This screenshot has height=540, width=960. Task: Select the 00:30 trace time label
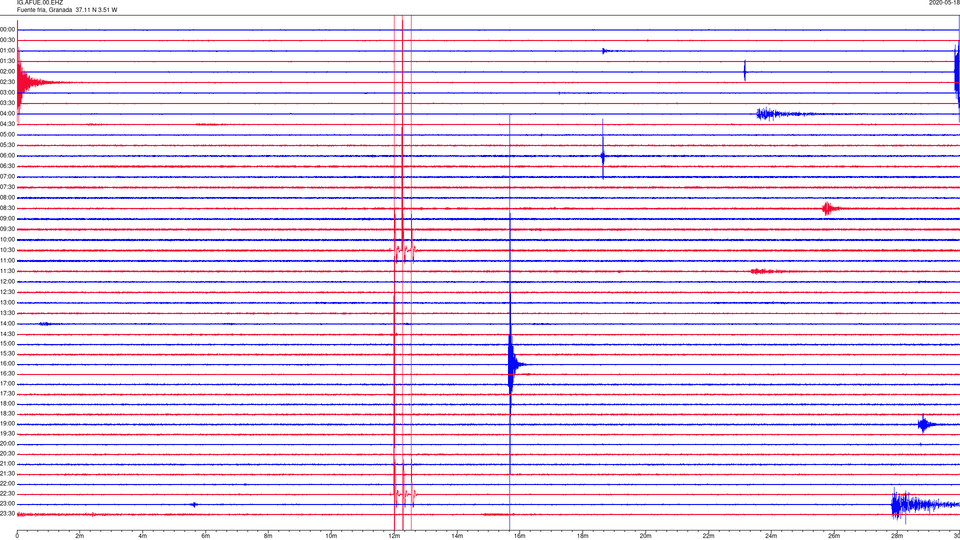pyautogui.click(x=8, y=40)
